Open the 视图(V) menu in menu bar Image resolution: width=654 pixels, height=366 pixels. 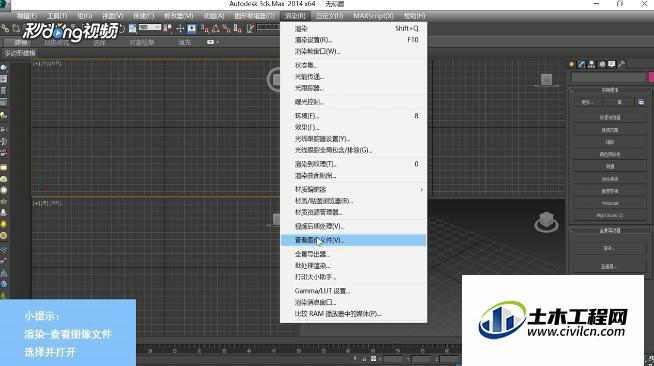pos(113,16)
